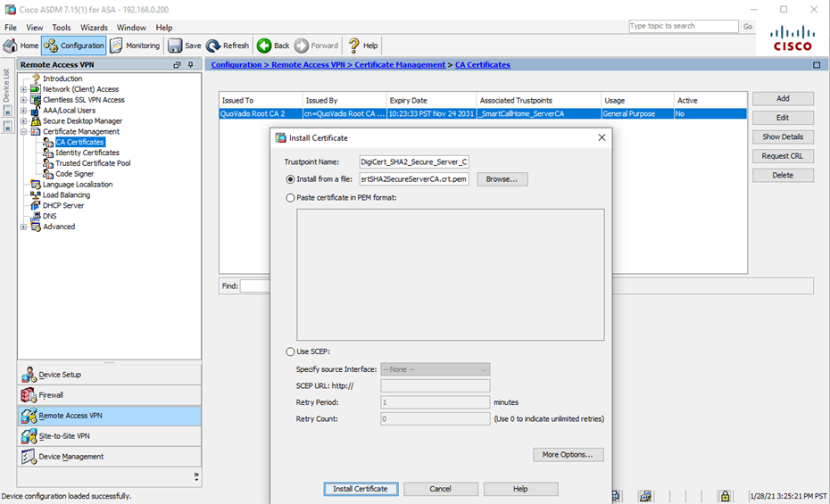
Task: Expand the Secure Desktop Manager tree node
Action: click(x=23, y=121)
